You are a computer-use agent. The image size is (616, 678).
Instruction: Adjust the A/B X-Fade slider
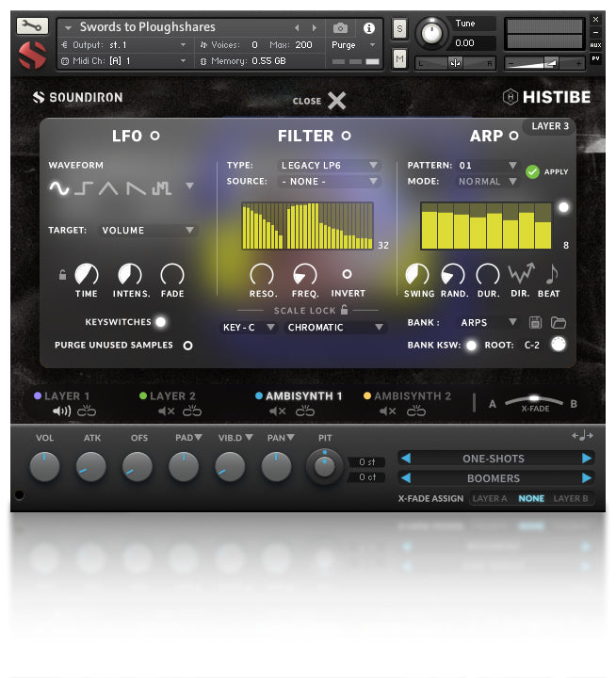(534, 400)
